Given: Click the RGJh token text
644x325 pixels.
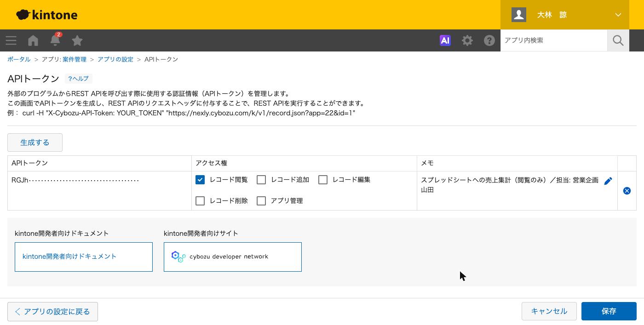Looking at the screenshot, I should (75, 180).
